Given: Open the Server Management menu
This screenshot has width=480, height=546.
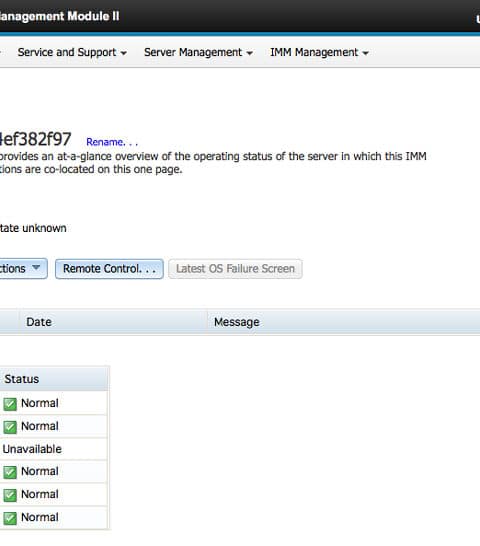Looking at the screenshot, I should pyautogui.click(x=198, y=53).
